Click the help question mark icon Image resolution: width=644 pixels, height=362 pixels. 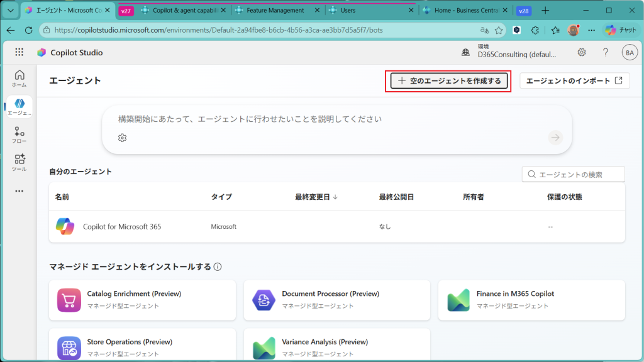(606, 53)
